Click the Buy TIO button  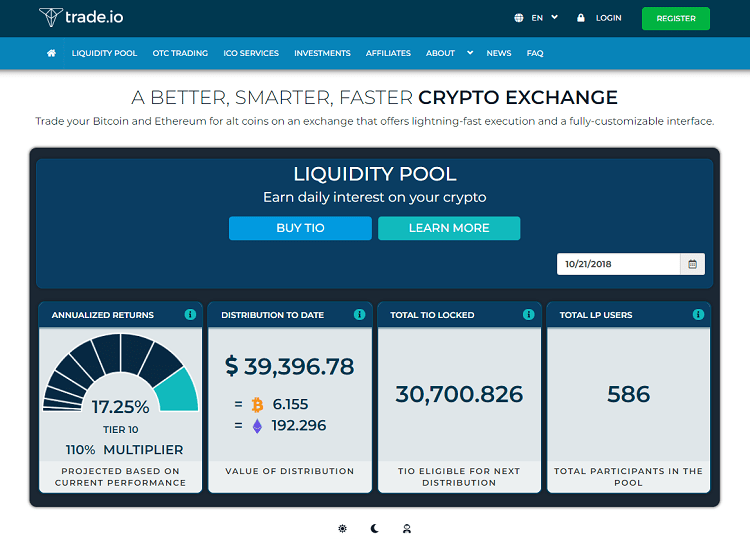click(300, 228)
